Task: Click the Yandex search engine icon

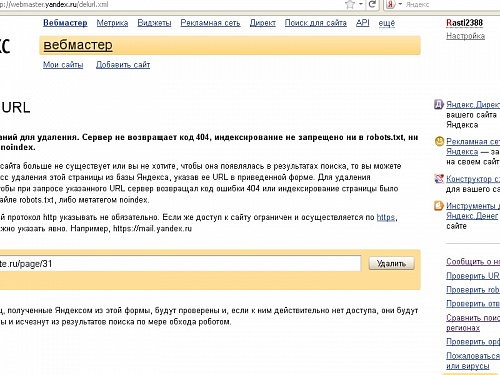Action: click(391, 4)
